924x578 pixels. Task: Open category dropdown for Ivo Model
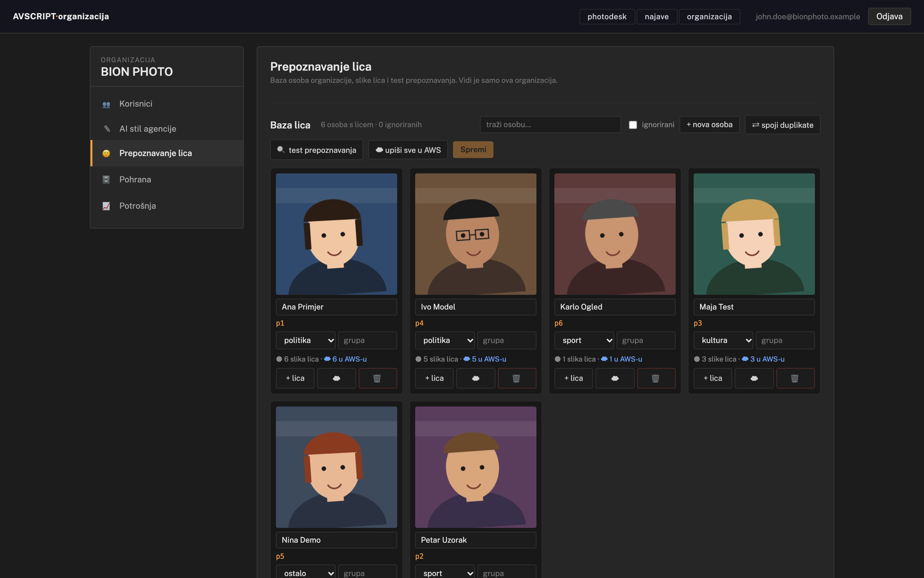(x=445, y=340)
